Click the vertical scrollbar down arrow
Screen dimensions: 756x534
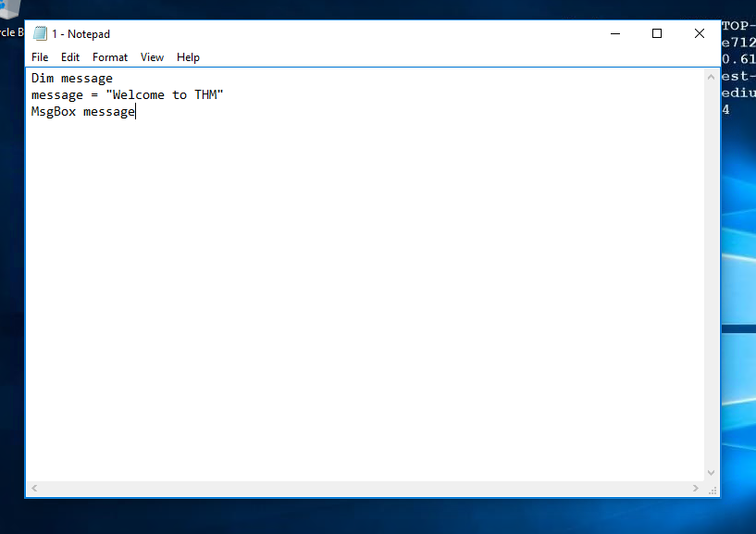[x=712, y=473]
